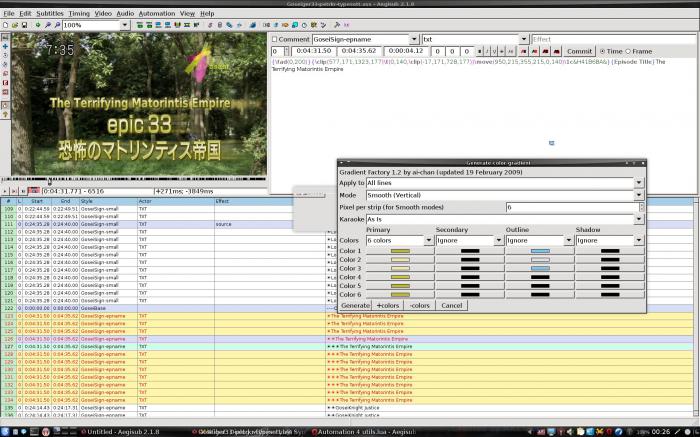Open the Options wrench toolbar icon

pos(337,25)
